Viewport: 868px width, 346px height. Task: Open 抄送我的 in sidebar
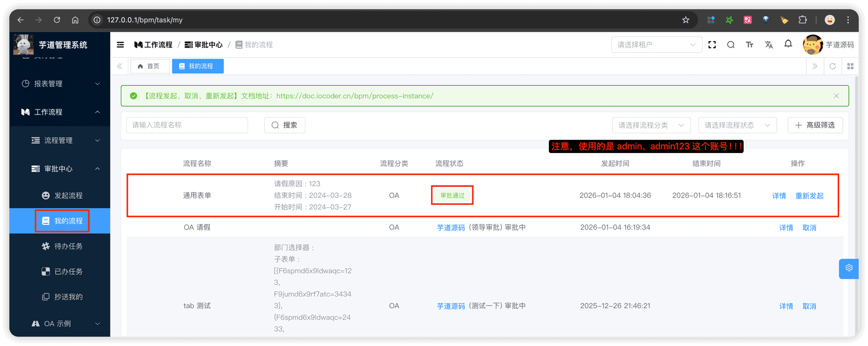(x=60, y=297)
